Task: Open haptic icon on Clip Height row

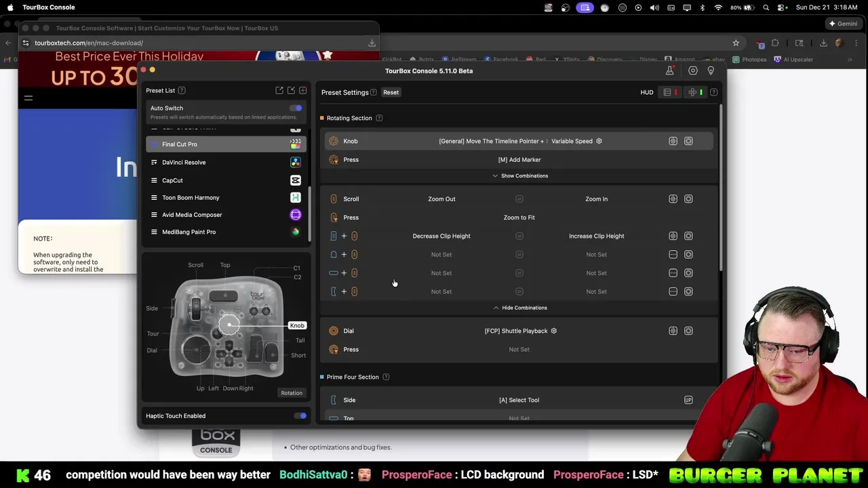Action: [x=673, y=236]
